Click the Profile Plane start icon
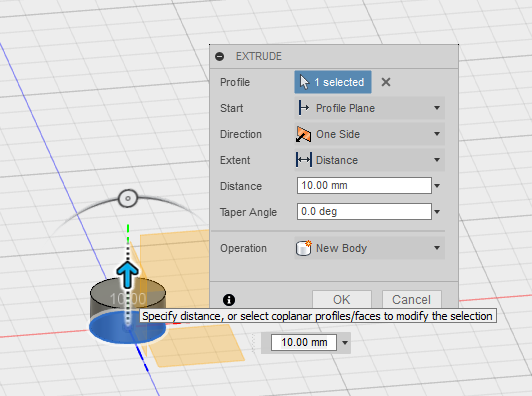 304,108
